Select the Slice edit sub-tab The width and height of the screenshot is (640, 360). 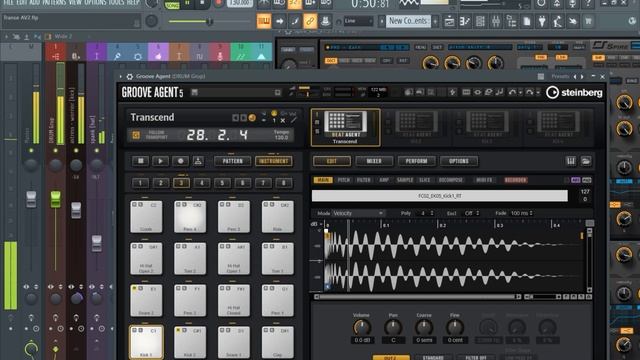point(424,180)
